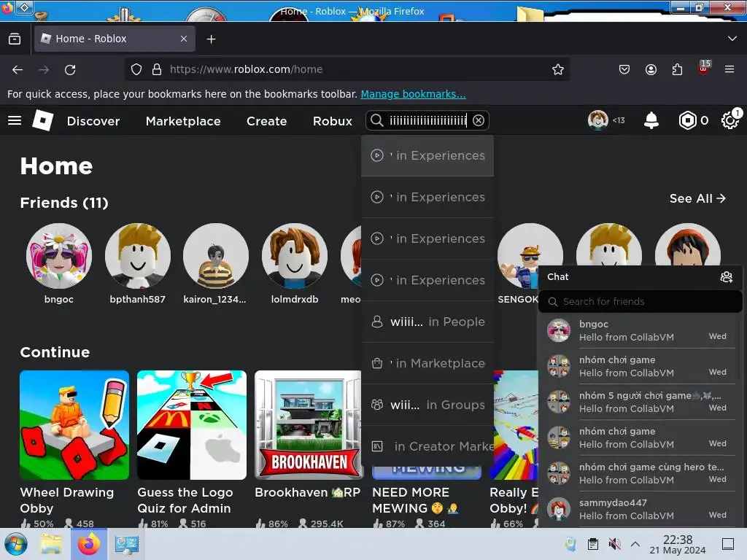Click Manage bookmarks link
This screenshot has width=747, height=560.
point(413,94)
